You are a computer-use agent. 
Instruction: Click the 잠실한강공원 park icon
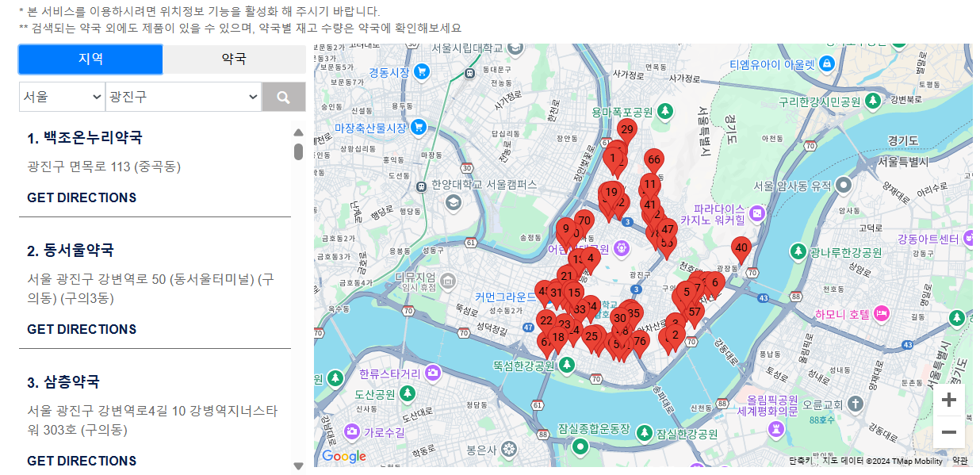645,432
